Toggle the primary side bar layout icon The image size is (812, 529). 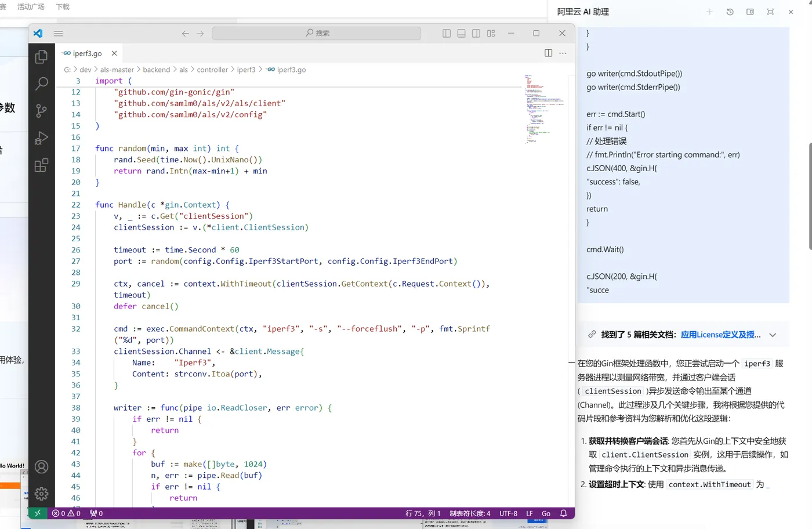(447, 34)
